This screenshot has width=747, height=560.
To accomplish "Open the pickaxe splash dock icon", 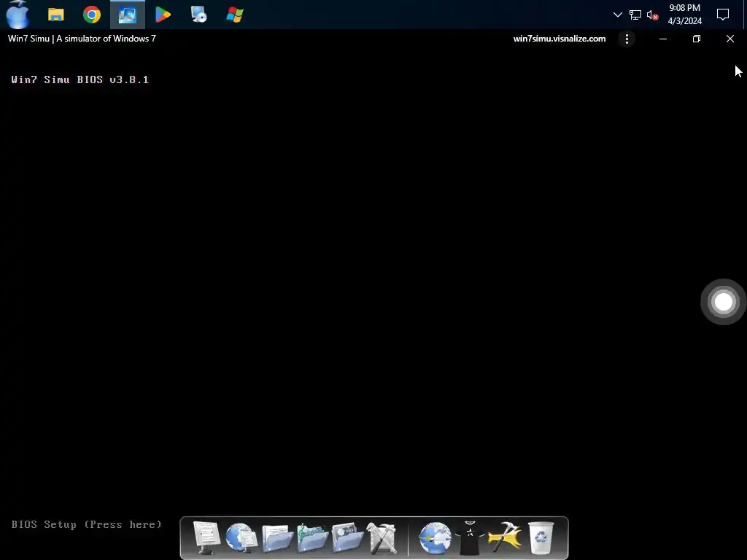I will pyautogui.click(x=505, y=537).
